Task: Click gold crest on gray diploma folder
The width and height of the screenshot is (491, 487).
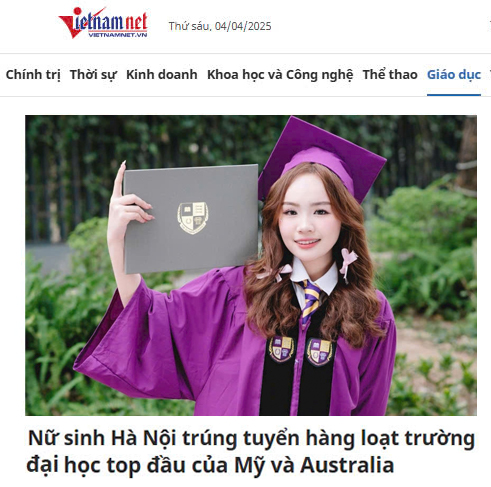Action: pyautogui.click(x=193, y=217)
